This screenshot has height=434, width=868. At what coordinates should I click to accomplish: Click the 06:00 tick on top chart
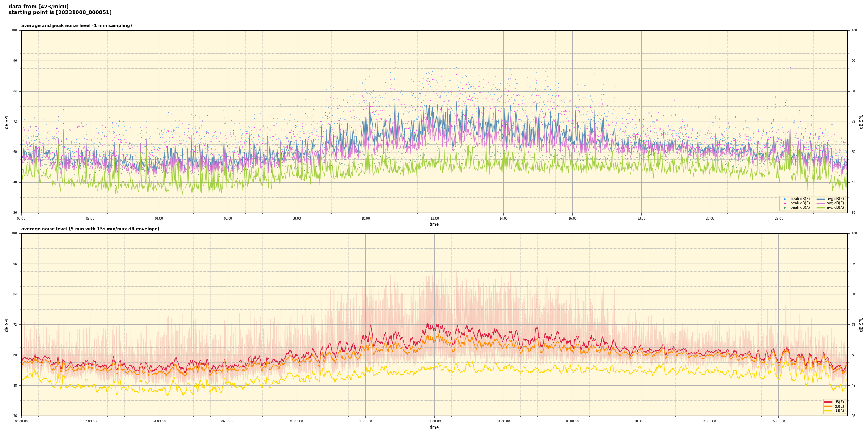click(x=228, y=218)
